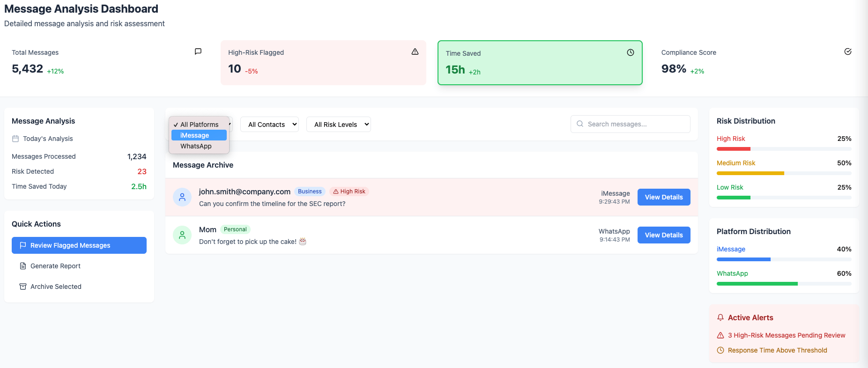This screenshot has height=368, width=868.
Task: Click "Response Time Above Threshold" alert
Action: pyautogui.click(x=778, y=350)
